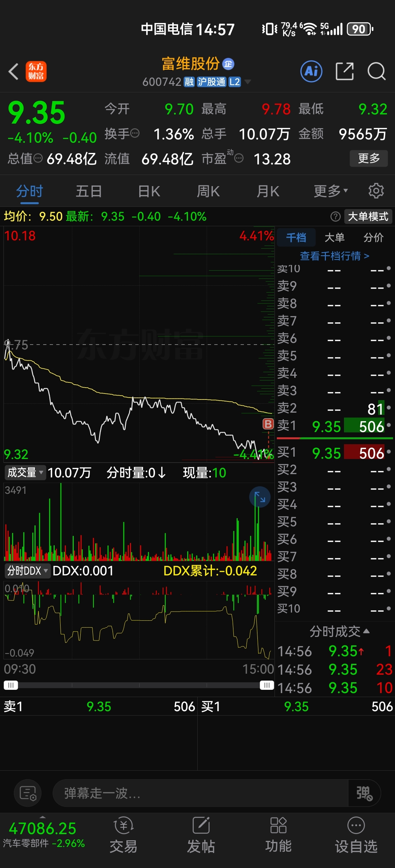Viewport: 395px width, 868px height.
Task: Tap the 买1 row in order book
Action: coord(335,453)
